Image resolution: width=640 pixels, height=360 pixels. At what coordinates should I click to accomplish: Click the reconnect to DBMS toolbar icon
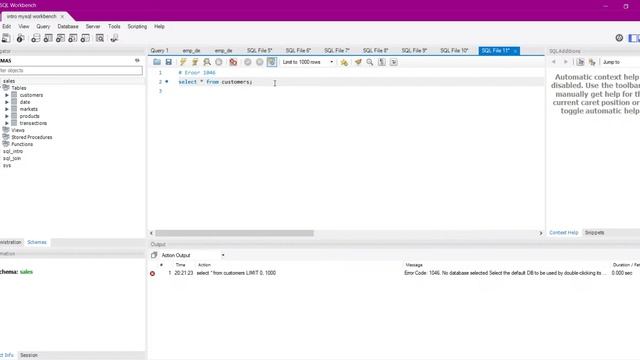(114, 38)
